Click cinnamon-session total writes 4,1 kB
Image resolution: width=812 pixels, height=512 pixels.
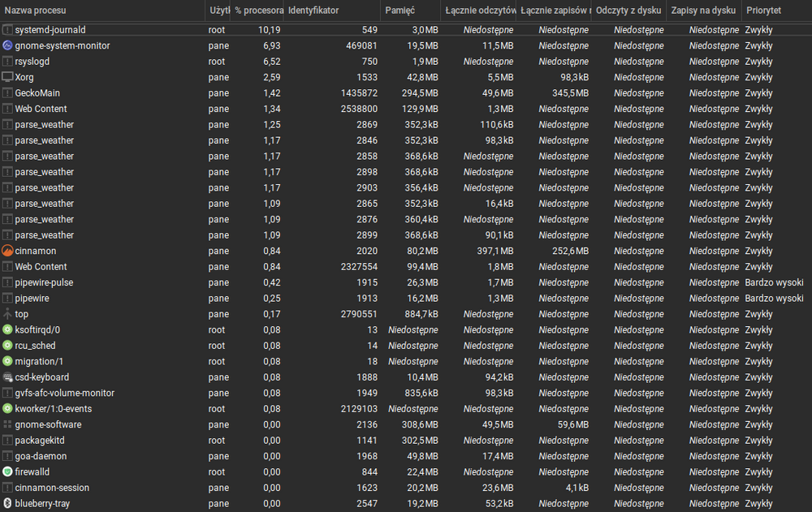point(577,488)
